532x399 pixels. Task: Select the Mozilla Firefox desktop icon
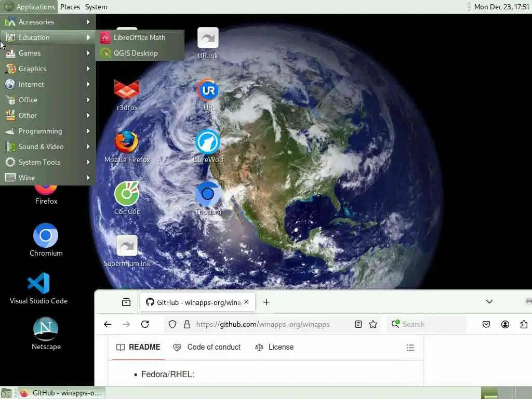coord(127,147)
